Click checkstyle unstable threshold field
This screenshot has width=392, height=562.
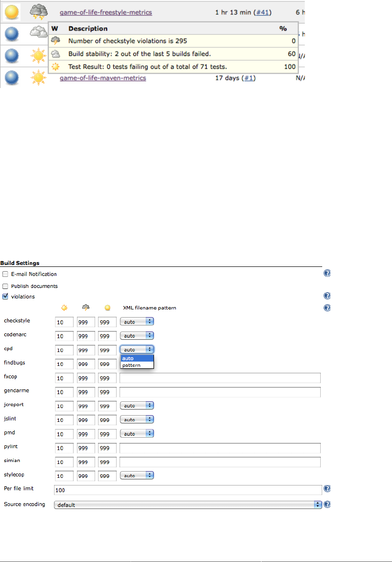click(x=107, y=322)
